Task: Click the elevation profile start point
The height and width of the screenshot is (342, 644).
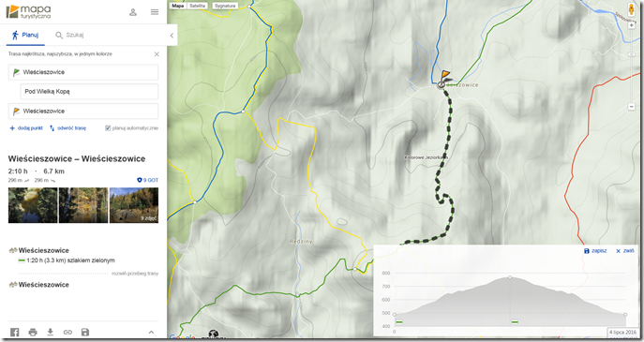Action: tap(395, 315)
